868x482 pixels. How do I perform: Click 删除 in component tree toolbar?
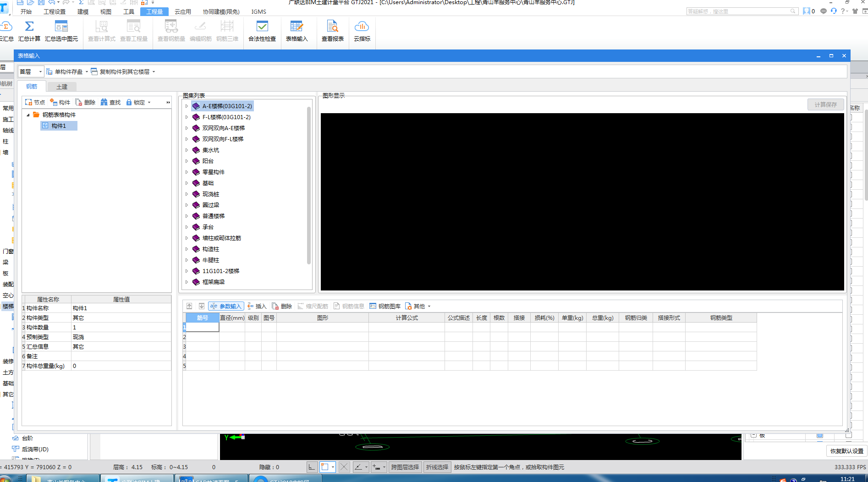[x=85, y=102]
